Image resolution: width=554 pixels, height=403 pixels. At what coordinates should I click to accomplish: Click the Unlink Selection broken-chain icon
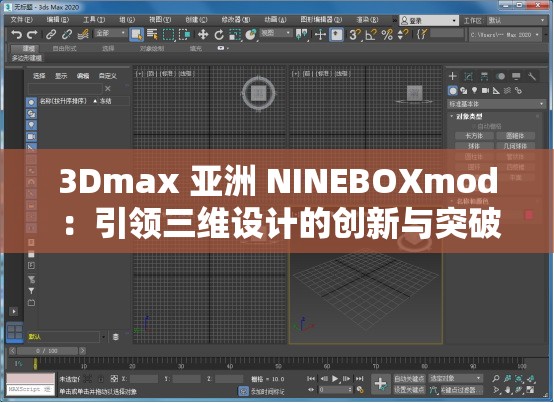tap(67, 34)
